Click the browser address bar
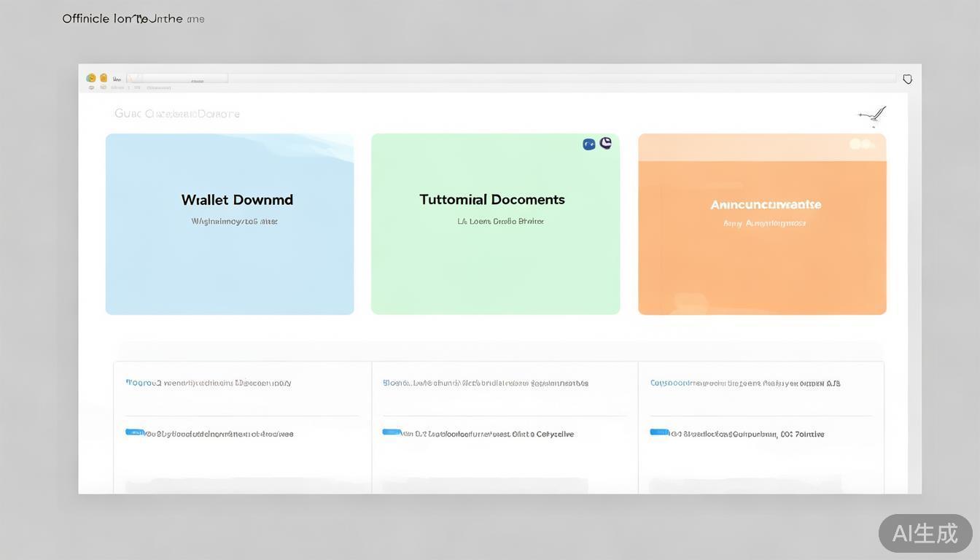980x560 pixels. [x=561, y=78]
